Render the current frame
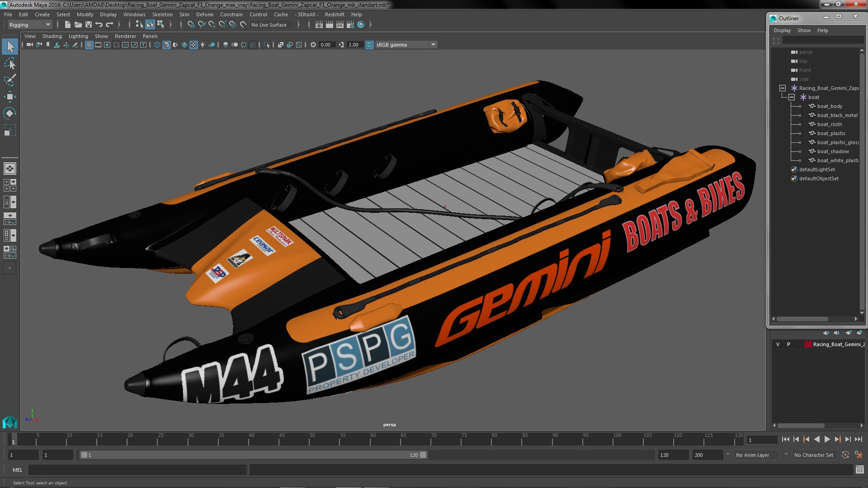 coord(330,25)
